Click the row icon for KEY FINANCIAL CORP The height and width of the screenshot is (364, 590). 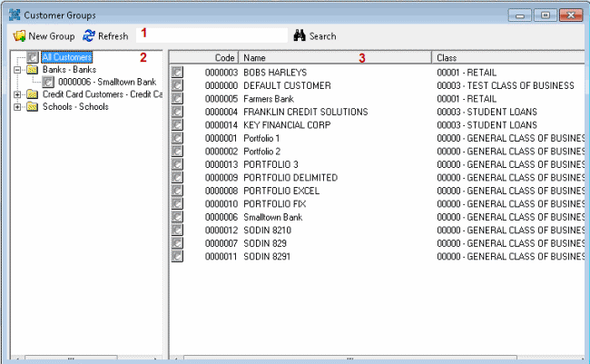pyautogui.click(x=177, y=124)
